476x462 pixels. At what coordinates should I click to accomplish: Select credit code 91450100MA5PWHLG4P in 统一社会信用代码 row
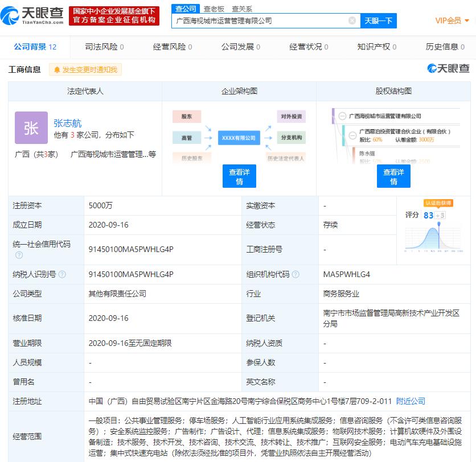tap(131, 249)
